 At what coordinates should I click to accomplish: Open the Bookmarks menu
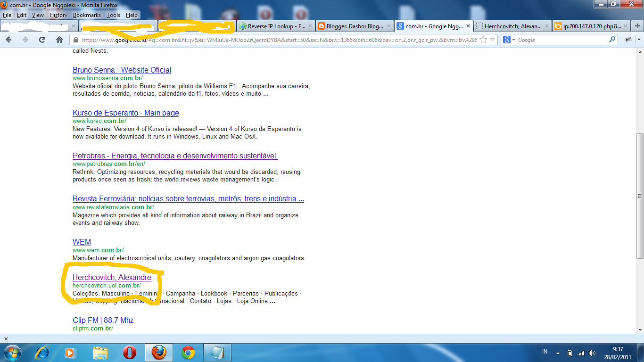click(87, 15)
